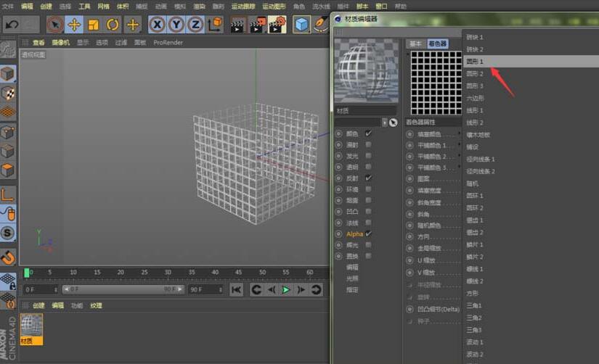Click the Locked Workplane grid icon
Viewport: 599px width, 364px height.
[x=8, y=281]
